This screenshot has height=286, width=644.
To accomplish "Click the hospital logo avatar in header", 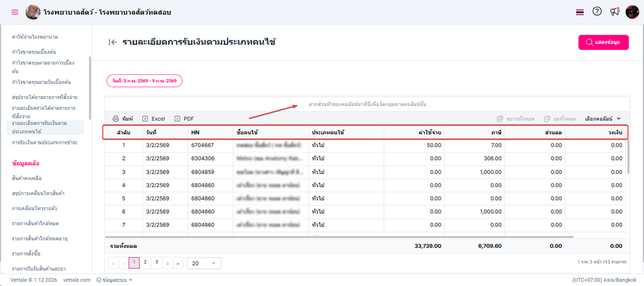I will (33, 12).
